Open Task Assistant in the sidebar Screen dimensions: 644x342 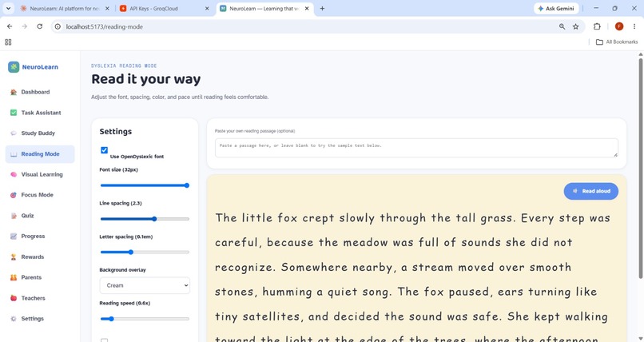[x=40, y=113]
